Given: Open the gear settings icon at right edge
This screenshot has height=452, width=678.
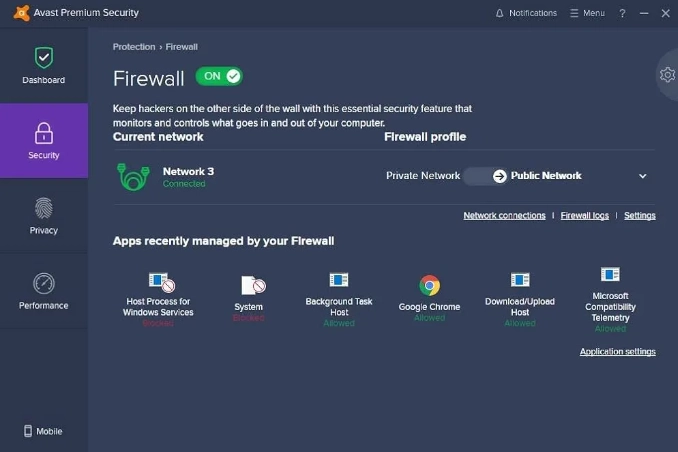Looking at the screenshot, I should coord(667,75).
